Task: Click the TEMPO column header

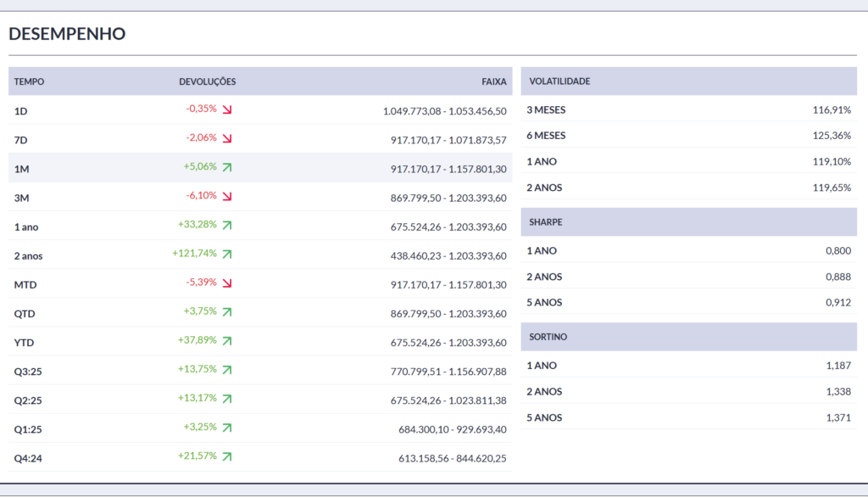Action: [30, 82]
